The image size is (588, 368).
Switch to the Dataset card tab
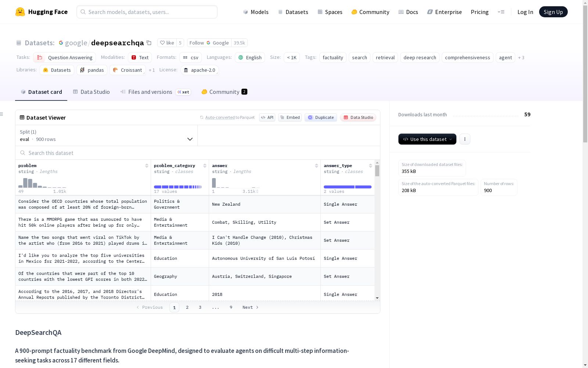(41, 92)
